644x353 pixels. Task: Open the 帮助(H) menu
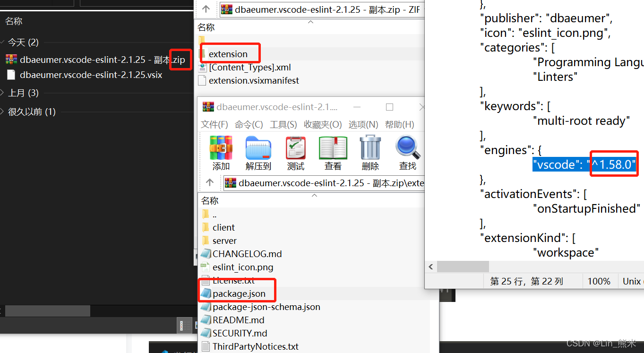(x=399, y=124)
